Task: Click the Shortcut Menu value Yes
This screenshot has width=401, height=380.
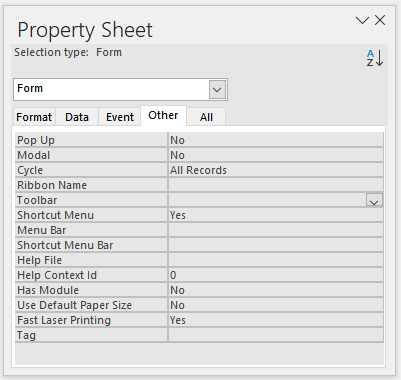Action: tap(276, 215)
